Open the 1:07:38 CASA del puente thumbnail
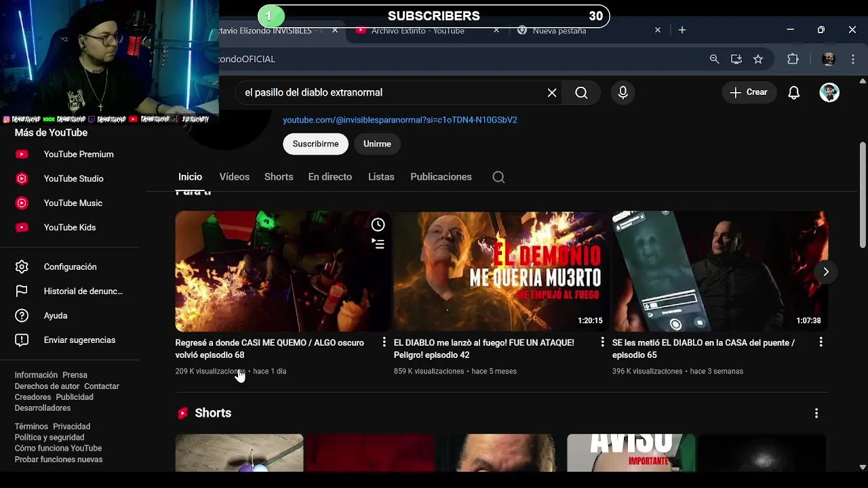This screenshot has width=868, height=488. coord(719,271)
